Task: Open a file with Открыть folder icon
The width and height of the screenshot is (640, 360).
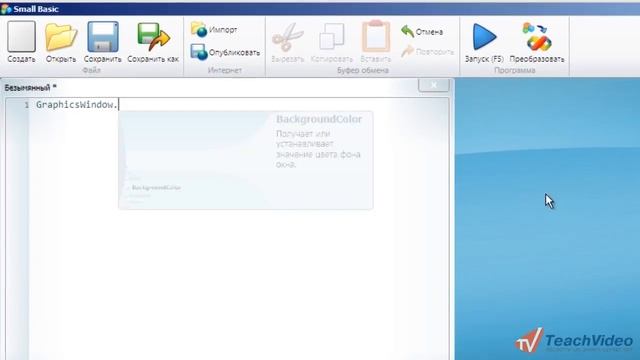Action: [x=61, y=42]
